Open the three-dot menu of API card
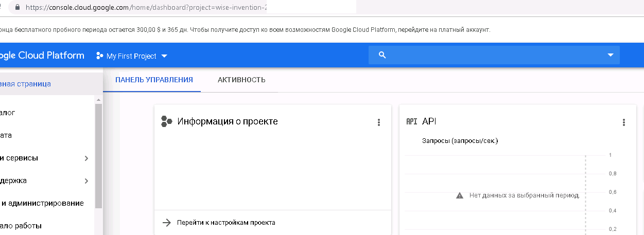644x235 pixels. [x=624, y=122]
